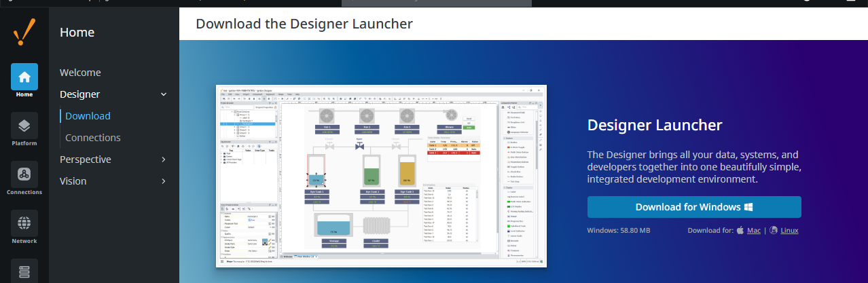This screenshot has width=868, height=283.
Task: Click the Ignition logo icon
Action: (x=24, y=32)
